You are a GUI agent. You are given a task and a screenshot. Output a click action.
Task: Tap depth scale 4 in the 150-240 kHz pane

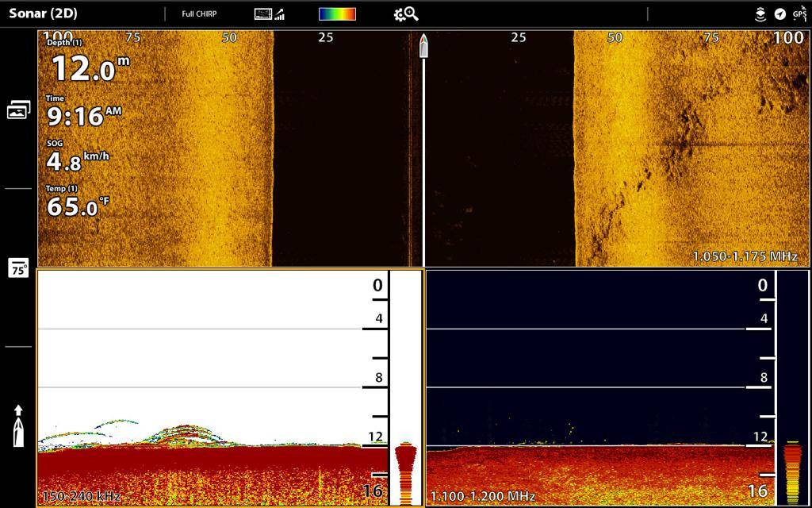pyautogui.click(x=378, y=319)
